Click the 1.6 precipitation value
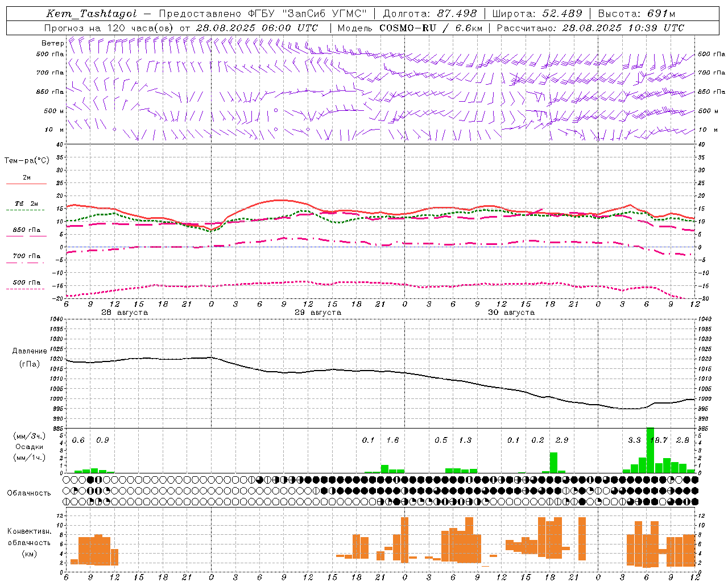728x582 pixels. [392, 440]
